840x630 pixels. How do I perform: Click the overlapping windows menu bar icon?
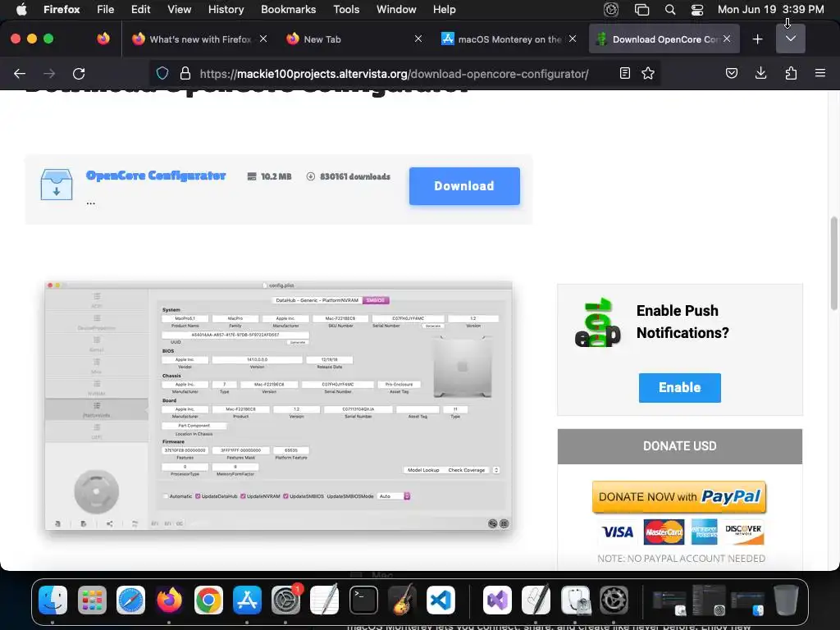click(x=641, y=9)
